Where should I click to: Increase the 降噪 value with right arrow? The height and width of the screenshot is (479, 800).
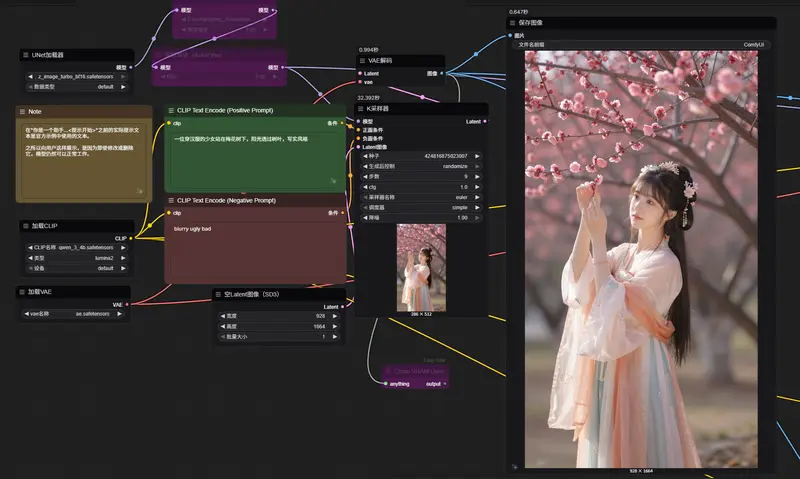point(477,218)
